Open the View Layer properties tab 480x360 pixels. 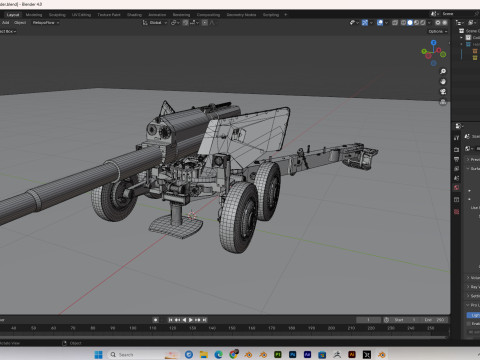point(457,169)
